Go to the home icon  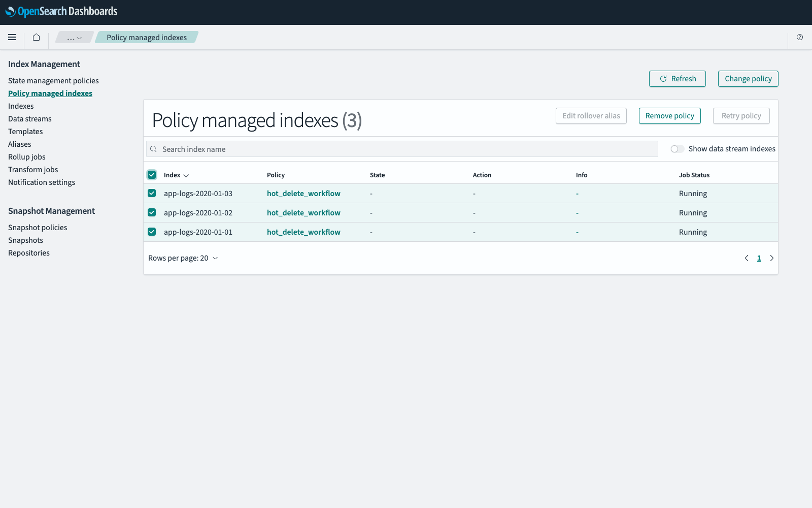coord(36,37)
